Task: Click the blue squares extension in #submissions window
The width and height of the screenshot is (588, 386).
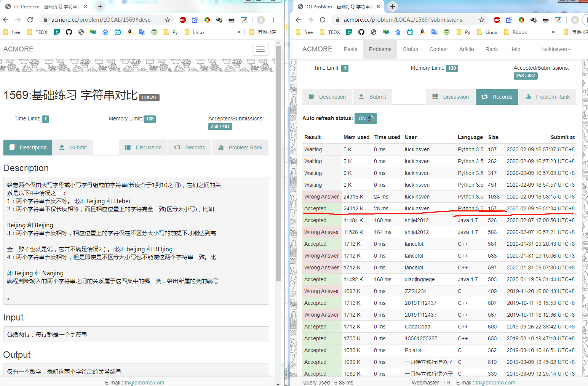Action: 509,20
